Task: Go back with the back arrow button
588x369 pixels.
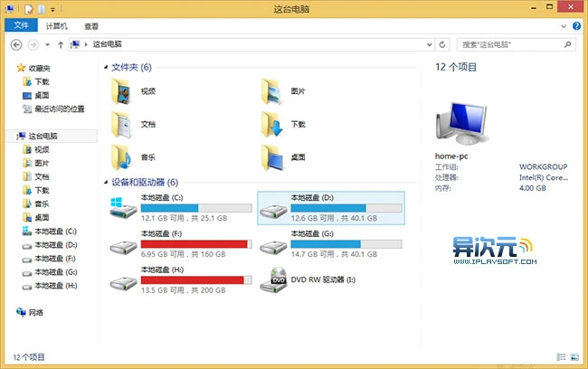Action: 16,45
